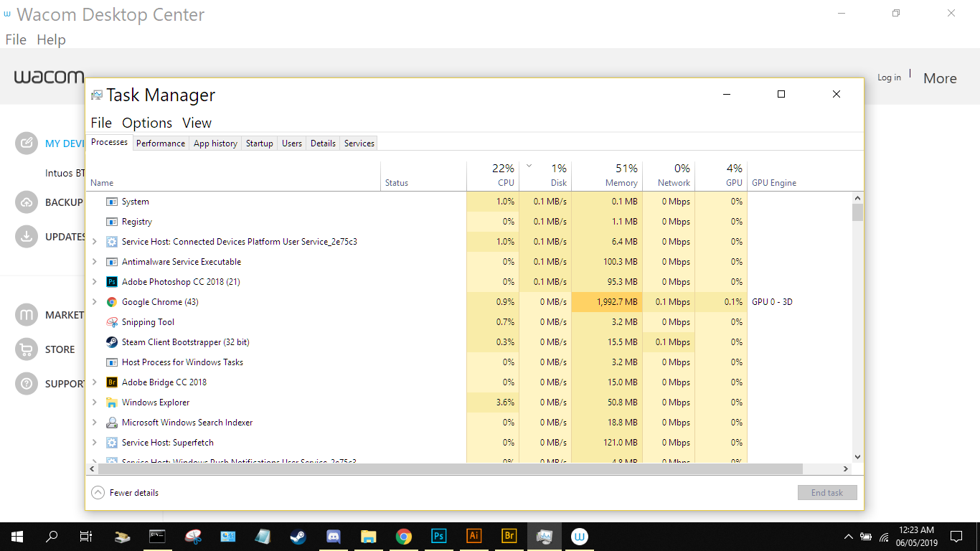Image resolution: width=980 pixels, height=551 pixels.
Task: Click the Microsoft Windows Search Indexer icon
Action: 111,423
